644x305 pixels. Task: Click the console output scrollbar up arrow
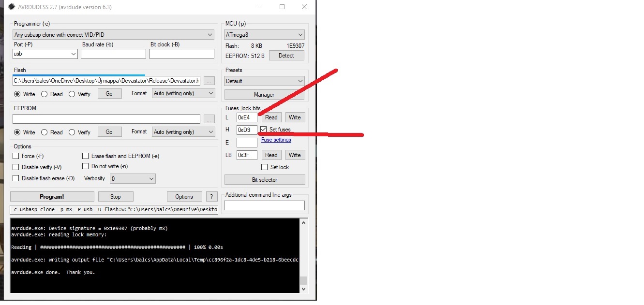[x=304, y=223]
